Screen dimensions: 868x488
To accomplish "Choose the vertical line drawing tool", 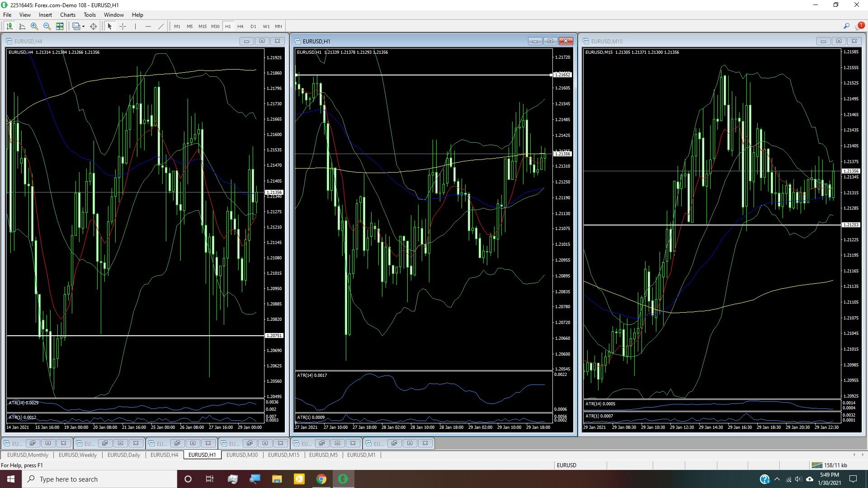I will pyautogui.click(x=135, y=26).
